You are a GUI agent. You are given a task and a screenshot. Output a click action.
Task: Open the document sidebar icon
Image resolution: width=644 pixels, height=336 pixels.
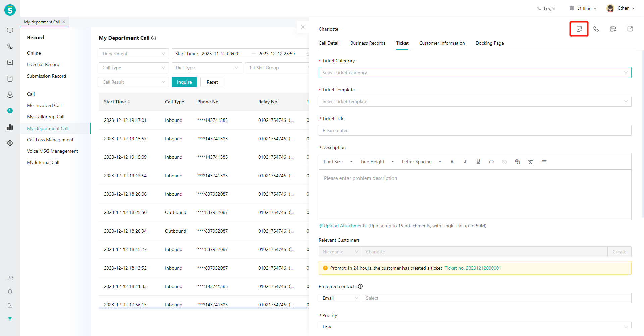click(10, 79)
